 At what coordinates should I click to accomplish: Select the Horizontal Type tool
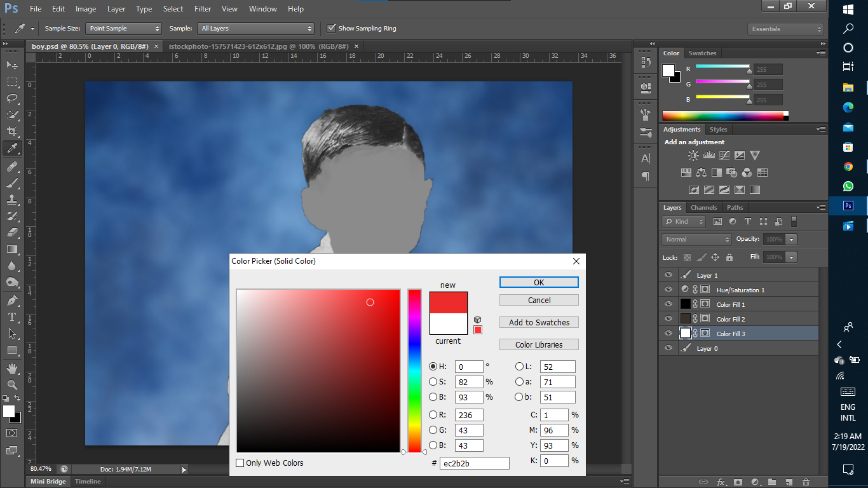pyautogui.click(x=11, y=316)
